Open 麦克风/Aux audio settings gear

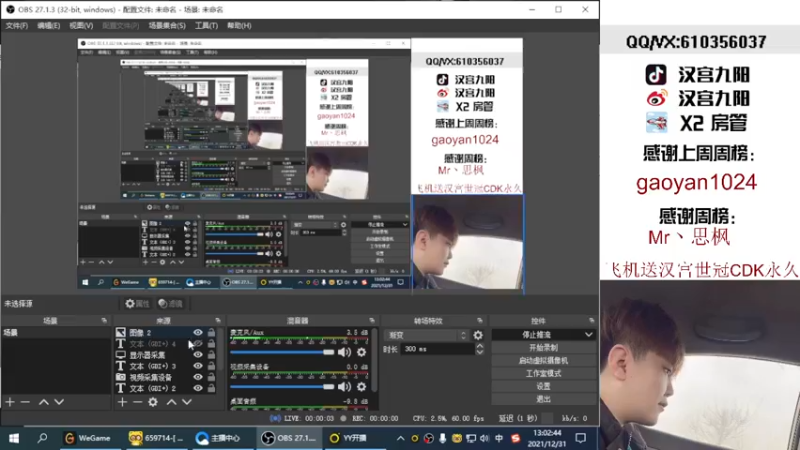pyautogui.click(x=361, y=352)
